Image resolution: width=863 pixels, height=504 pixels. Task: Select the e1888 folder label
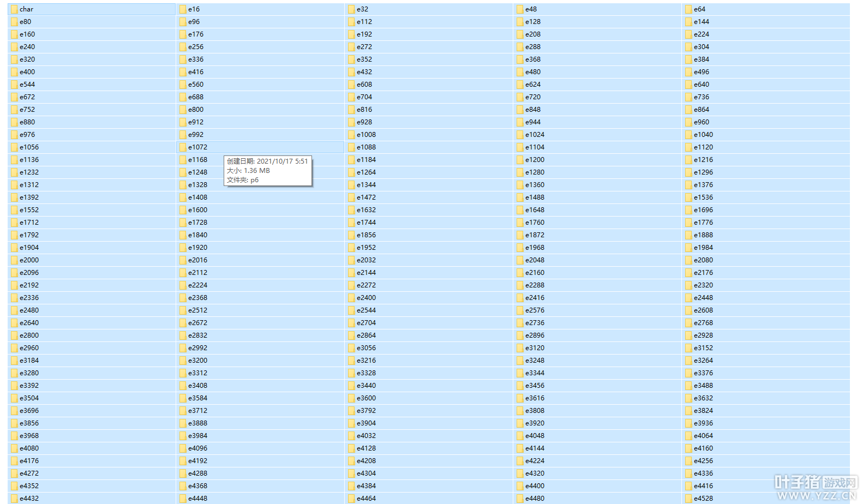(703, 235)
